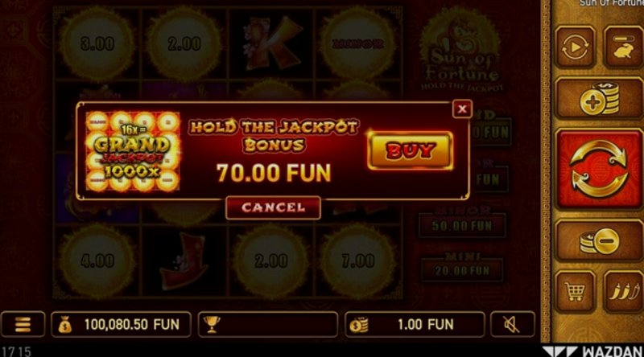
Task: Open the hamburger menu
Action: pos(23,325)
